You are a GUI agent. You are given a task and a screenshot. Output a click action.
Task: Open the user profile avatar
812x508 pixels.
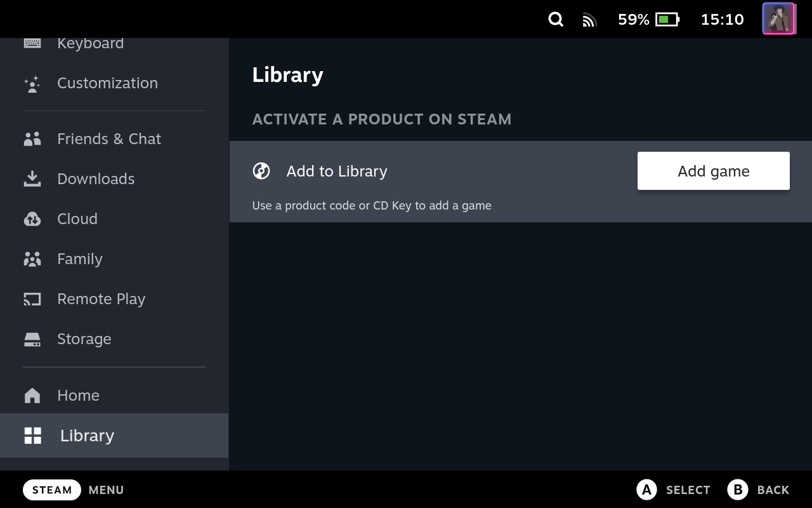pyautogui.click(x=778, y=19)
